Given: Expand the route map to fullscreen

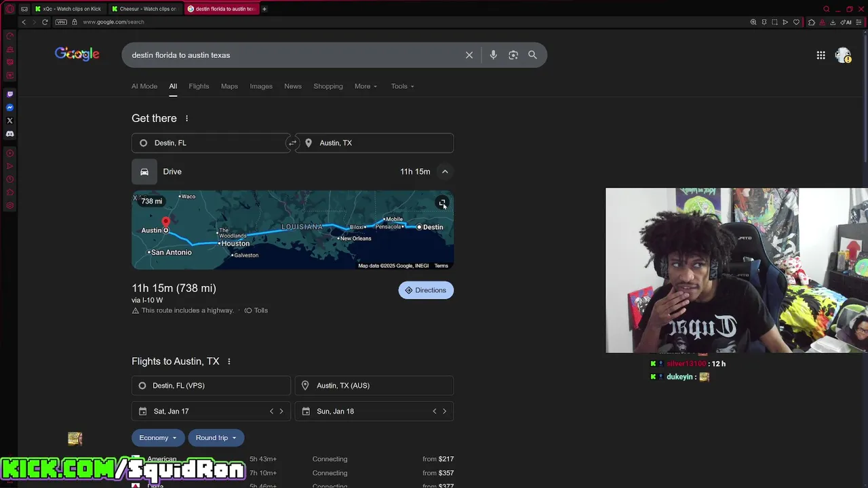Looking at the screenshot, I should pos(442,203).
